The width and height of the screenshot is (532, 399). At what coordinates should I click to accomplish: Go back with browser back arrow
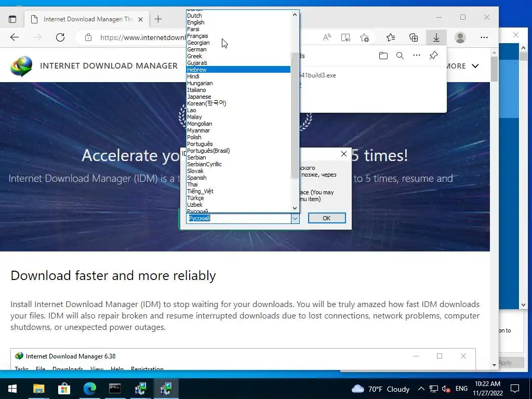tap(15, 37)
